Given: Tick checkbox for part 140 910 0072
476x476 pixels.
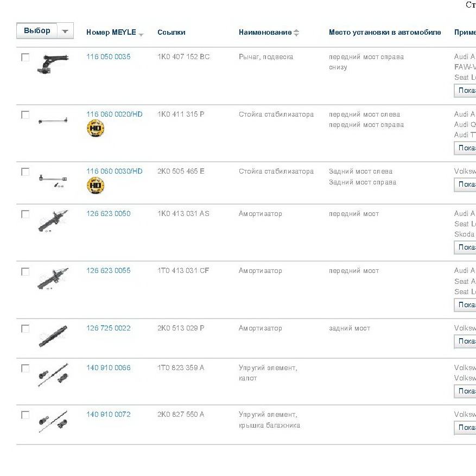Looking at the screenshot, I should click(x=25, y=415).
